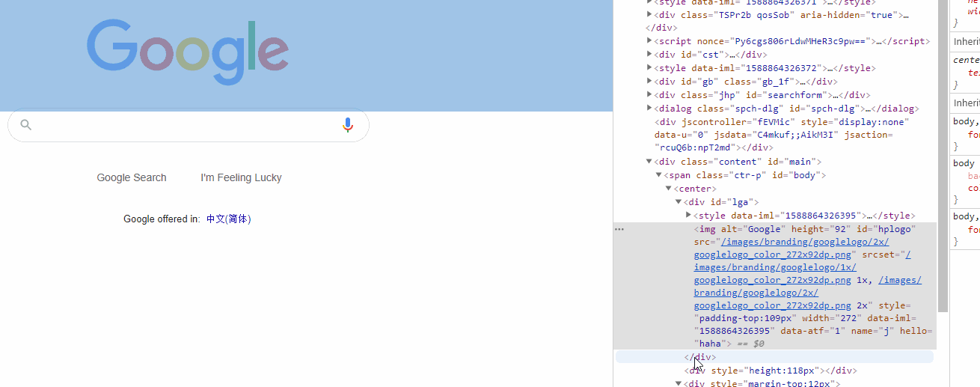Expand the style data-iml 1588864326395 node
This screenshot has height=387, width=980.
[x=689, y=216]
